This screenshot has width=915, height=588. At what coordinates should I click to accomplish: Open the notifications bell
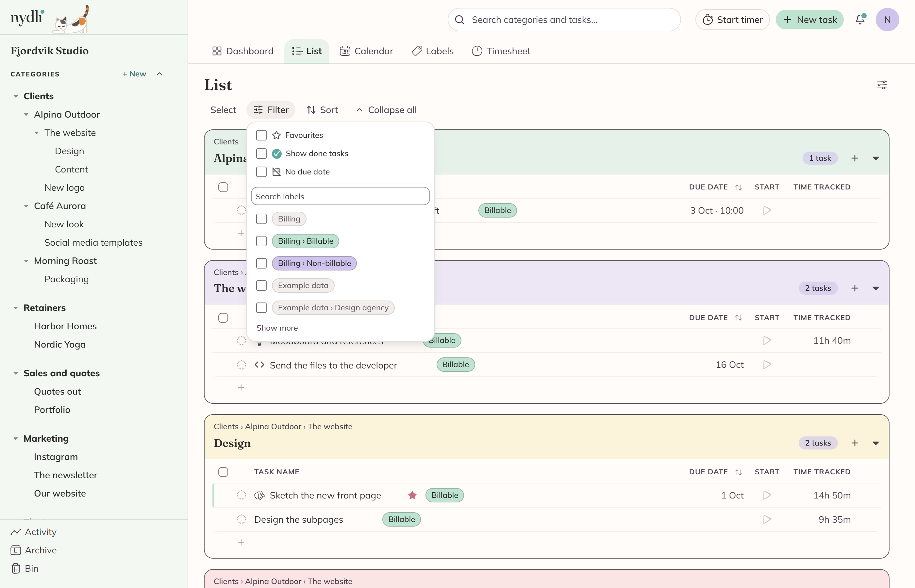coord(860,20)
